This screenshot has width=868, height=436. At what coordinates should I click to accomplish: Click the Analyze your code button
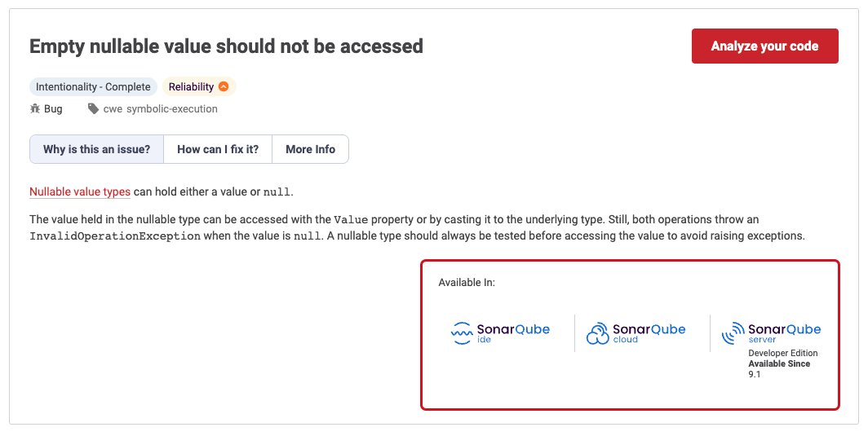coord(764,46)
